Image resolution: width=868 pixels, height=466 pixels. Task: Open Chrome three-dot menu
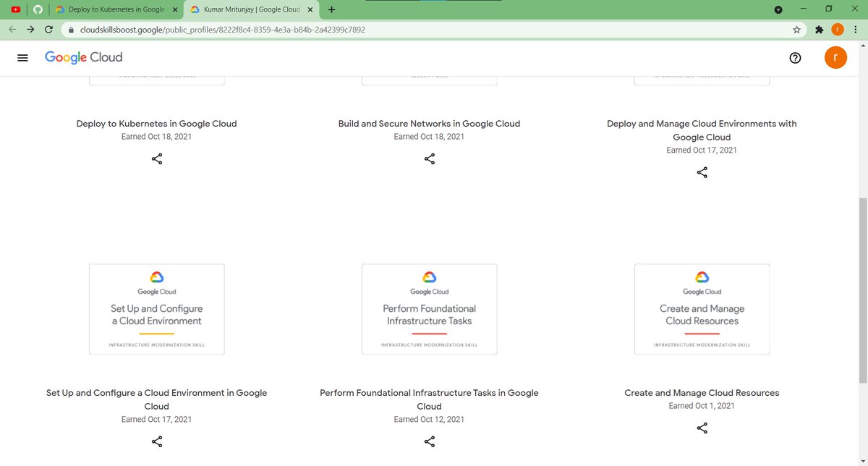tap(855, 30)
